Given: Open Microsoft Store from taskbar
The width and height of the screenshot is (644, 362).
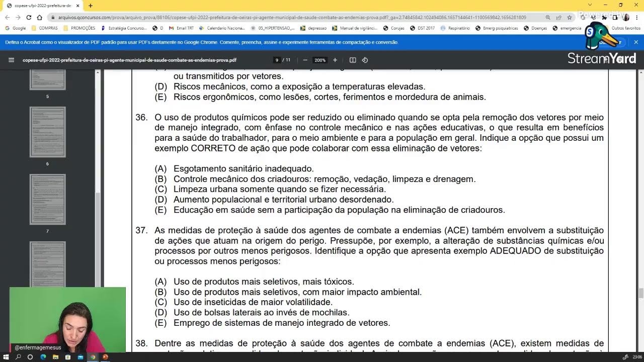Looking at the screenshot, I should [x=67, y=357].
